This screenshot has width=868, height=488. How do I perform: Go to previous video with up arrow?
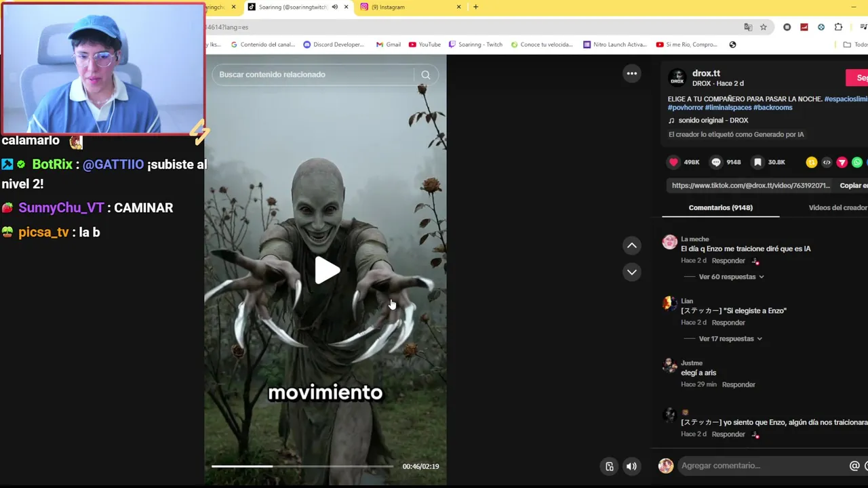coord(631,245)
